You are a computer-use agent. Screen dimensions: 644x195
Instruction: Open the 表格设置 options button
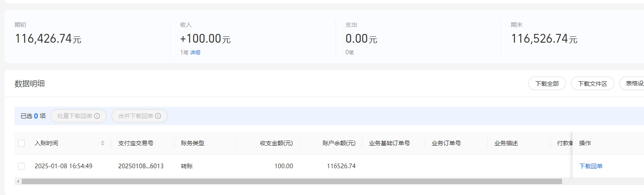coord(631,83)
